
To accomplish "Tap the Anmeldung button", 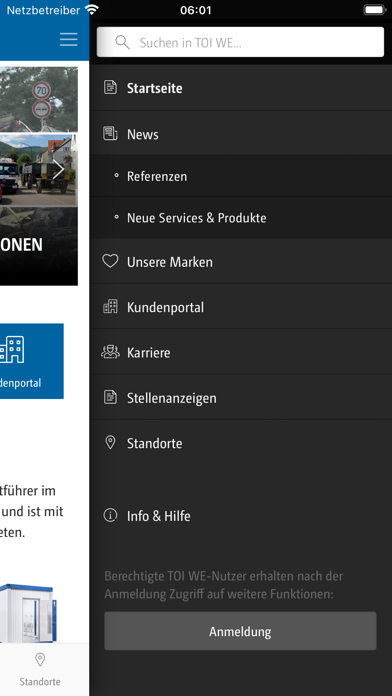I will [x=240, y=631].
